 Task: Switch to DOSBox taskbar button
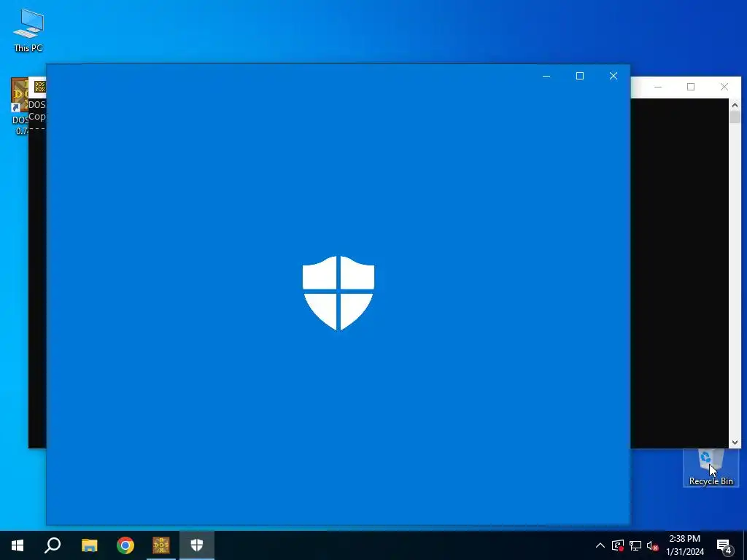coord(161,545)
